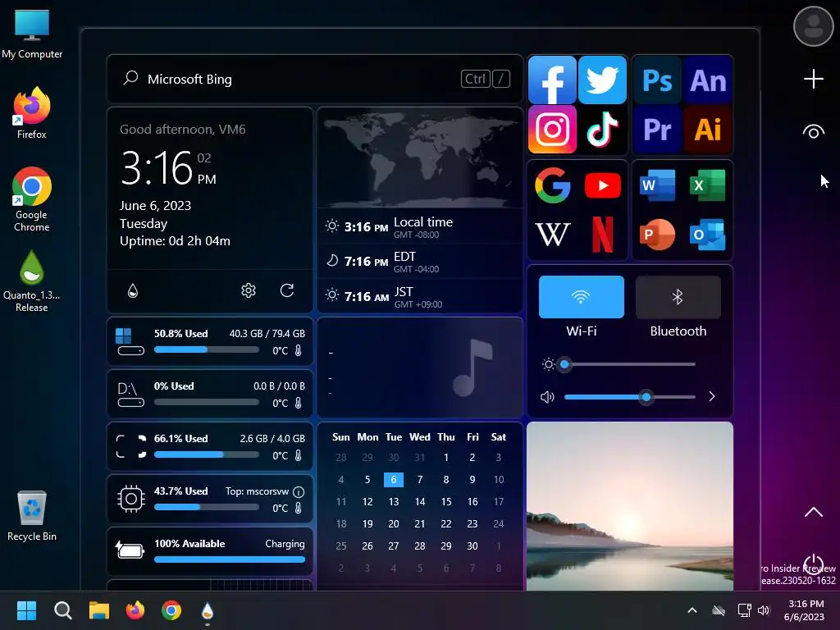This screenshot has width=840, height=630.
Task: Open the Windows Start menu
Action: pyautogui.click(x=26, y=610)
